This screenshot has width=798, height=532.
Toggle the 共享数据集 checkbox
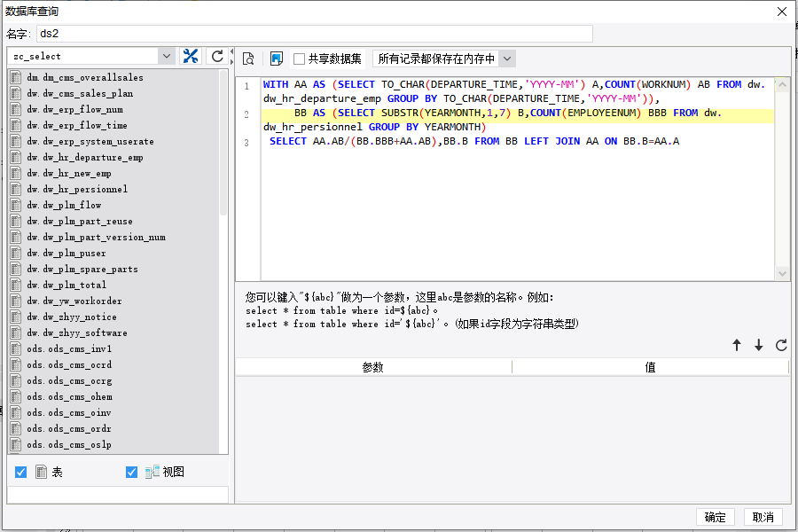[x=300, y=59]
